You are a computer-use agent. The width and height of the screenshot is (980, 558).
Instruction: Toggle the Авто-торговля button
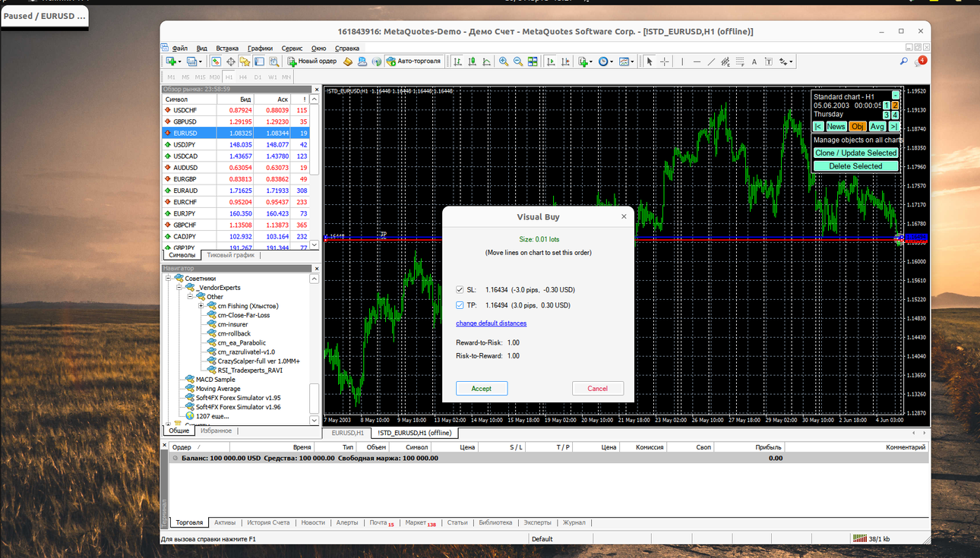click(x=413, y=61)
